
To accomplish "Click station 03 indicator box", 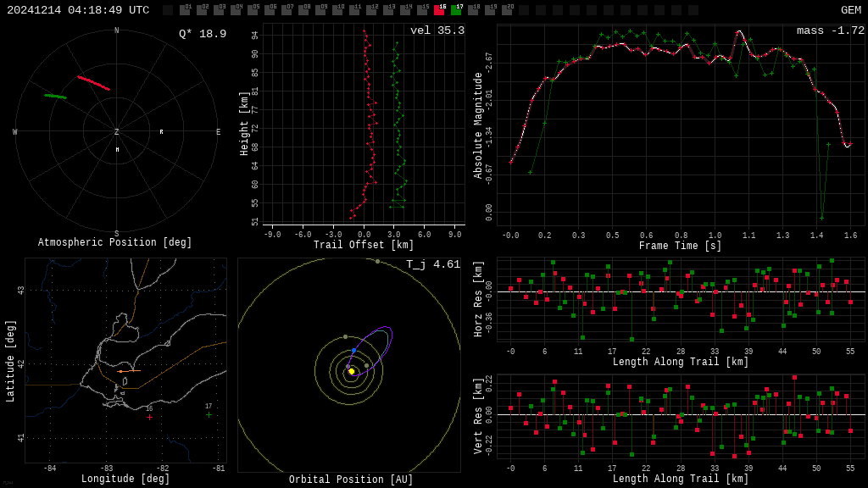I will click(219, 10).
